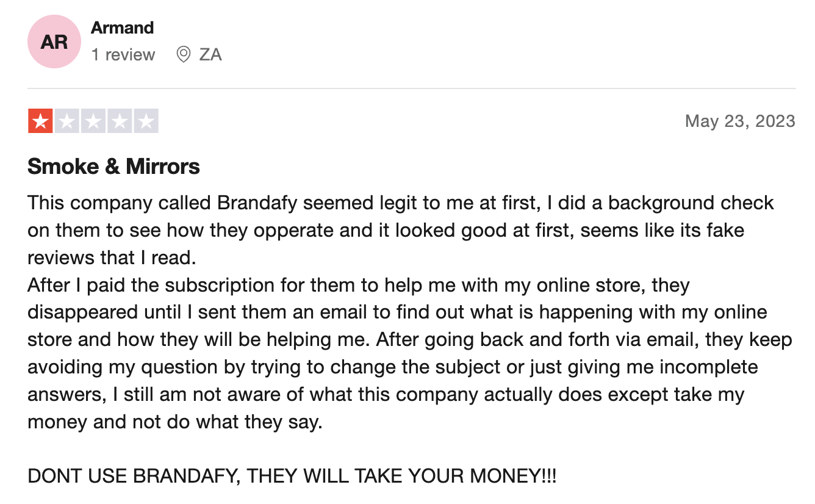Click the fifth grey rating star

coord(146,121)
